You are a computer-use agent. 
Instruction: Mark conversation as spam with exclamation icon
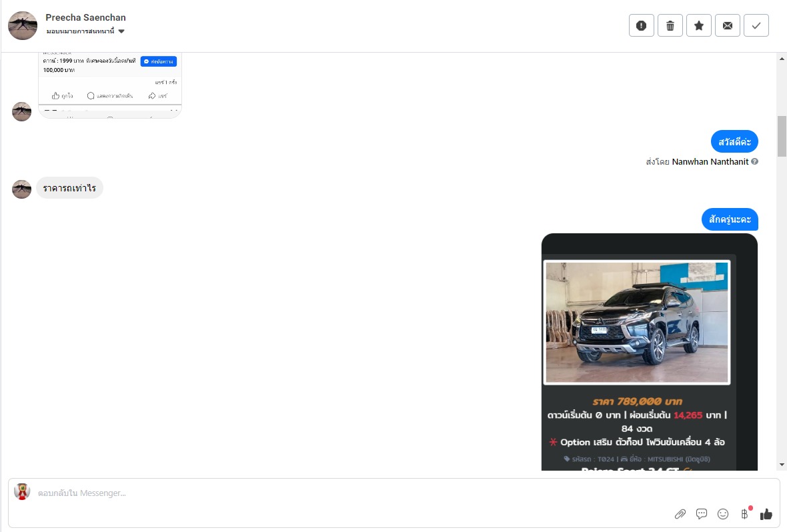click(x=642, y=25)
